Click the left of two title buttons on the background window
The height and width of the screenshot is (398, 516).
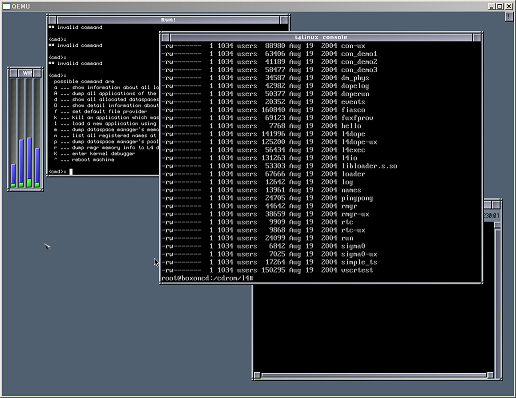click(x=488, y=204)
